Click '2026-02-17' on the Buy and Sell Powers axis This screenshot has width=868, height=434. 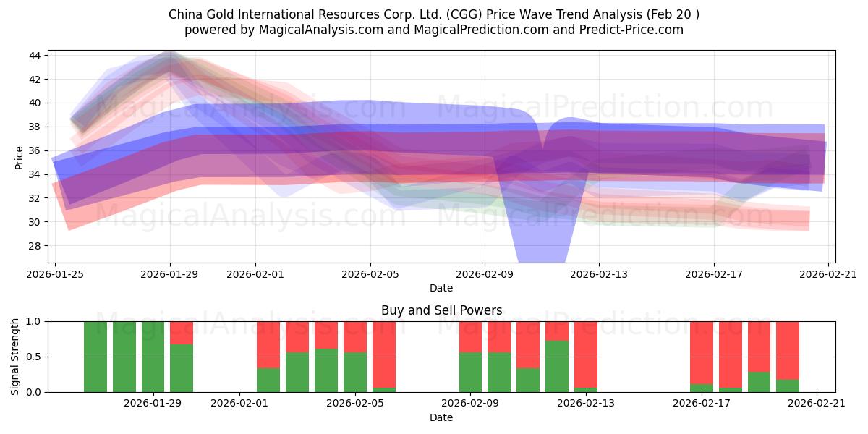pyautogui.click(x=701, y=403)
